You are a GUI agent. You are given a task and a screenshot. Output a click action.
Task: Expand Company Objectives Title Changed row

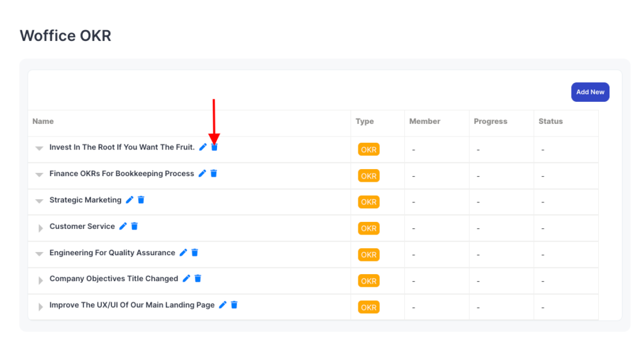pyautogui.click(x=40, y=280)
